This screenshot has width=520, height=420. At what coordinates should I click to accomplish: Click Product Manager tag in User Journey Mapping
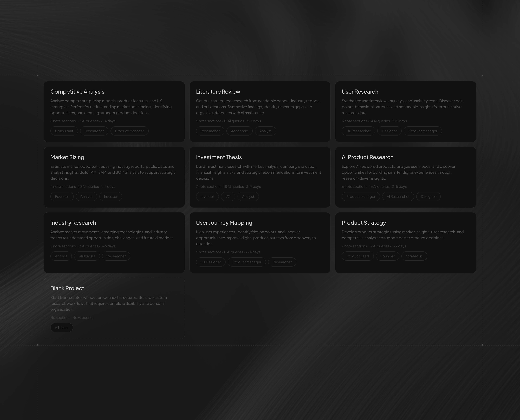point(247,262)
